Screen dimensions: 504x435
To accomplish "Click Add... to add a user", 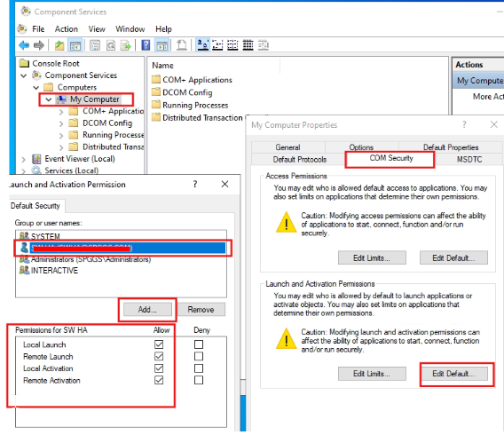I will point(147,310).
